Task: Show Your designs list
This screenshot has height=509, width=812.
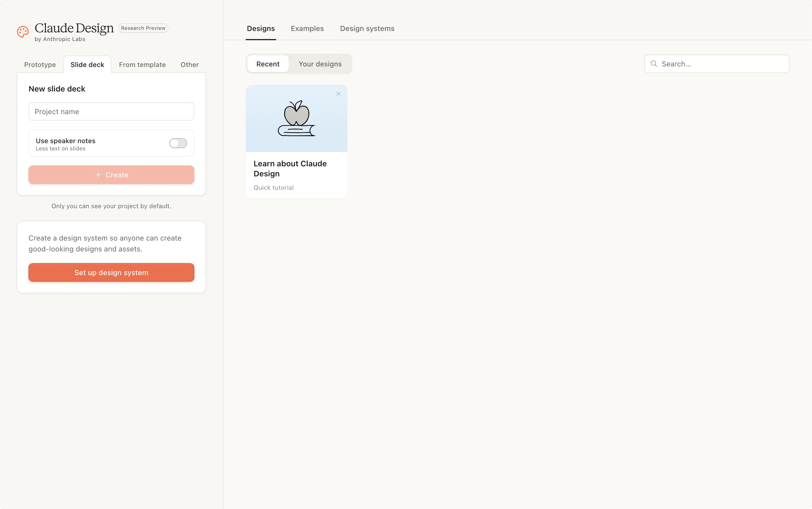Action: click(x=320, y=64)
